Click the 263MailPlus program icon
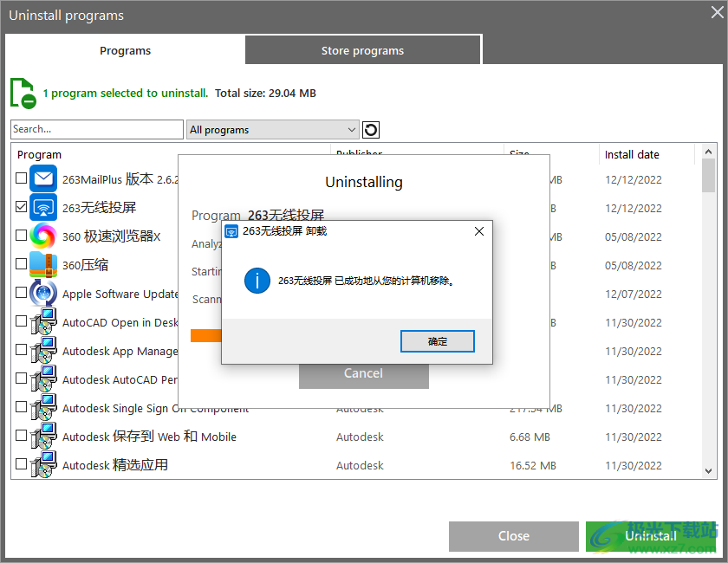728x563 pixels. [43, 178]
